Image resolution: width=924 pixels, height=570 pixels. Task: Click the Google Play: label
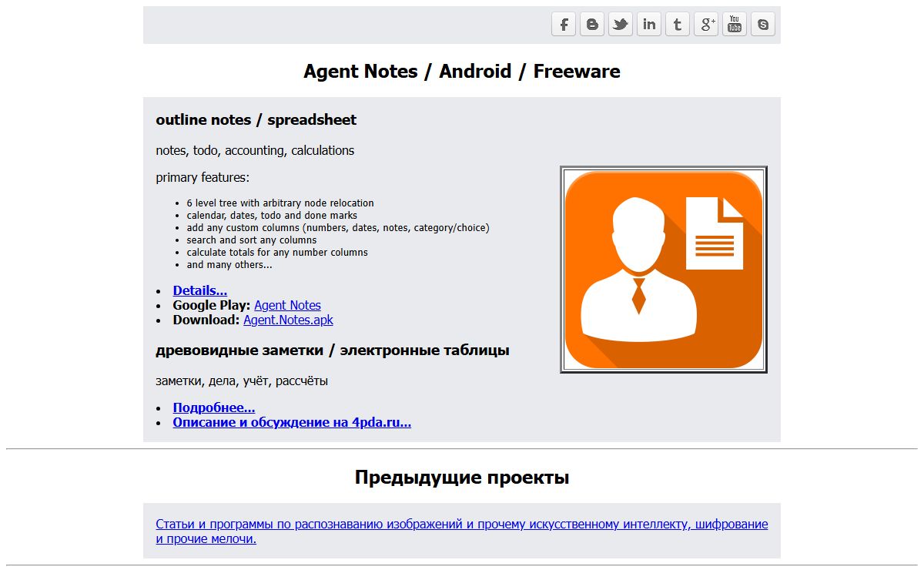click(x=212, y=305)
